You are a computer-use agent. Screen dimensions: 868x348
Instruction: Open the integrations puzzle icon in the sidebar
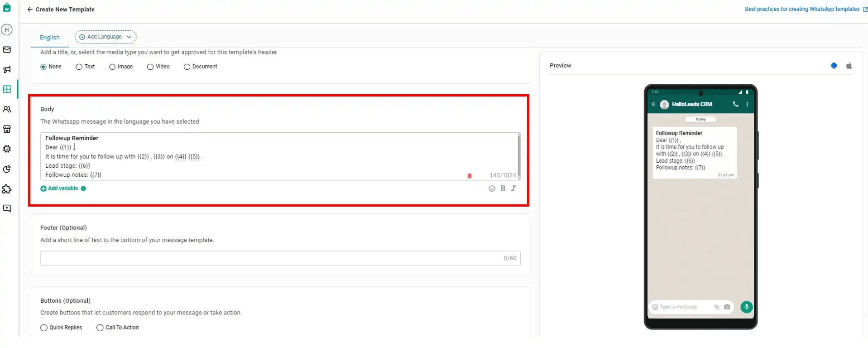pyautogui.click(x=7, y=189)
